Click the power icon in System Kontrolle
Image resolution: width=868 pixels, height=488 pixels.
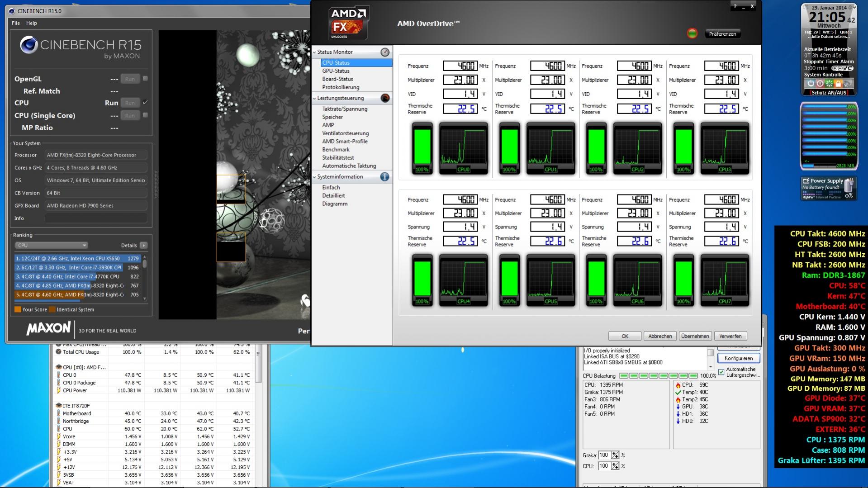pos(811,83)
